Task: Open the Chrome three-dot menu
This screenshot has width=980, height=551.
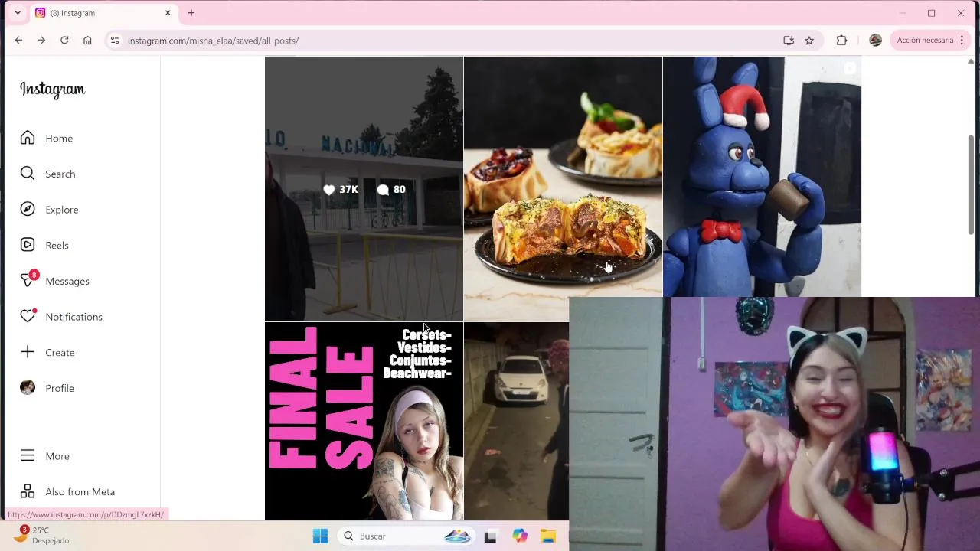Action: 962,41
